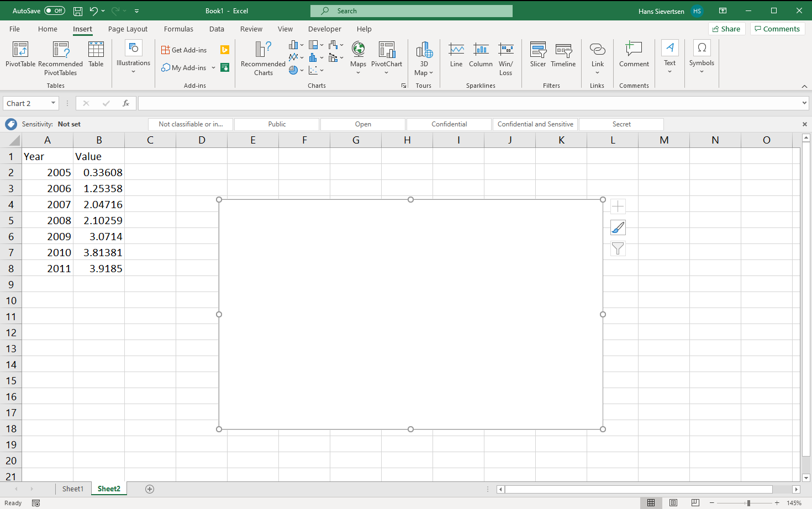Image resolution: width=812 pixels, height=509 pixels.
Task: Expand the Name Box dropdown
Action: [x=53, y=103]
